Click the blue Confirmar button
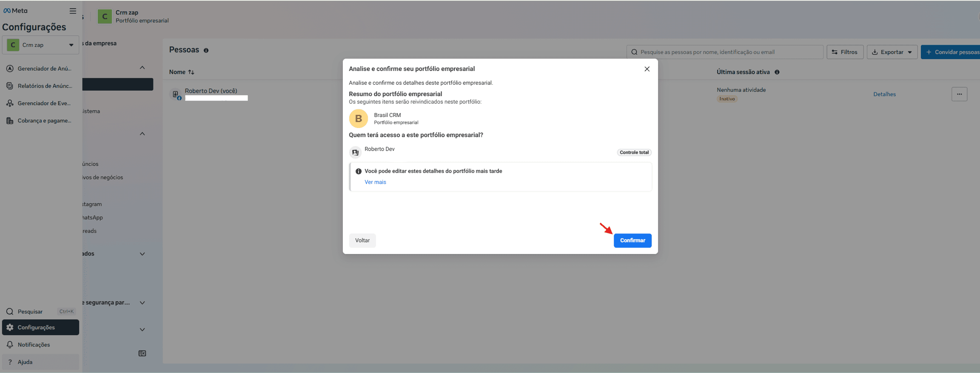The height and width of the screenshot is (373, 980). [x=632, y=240]
